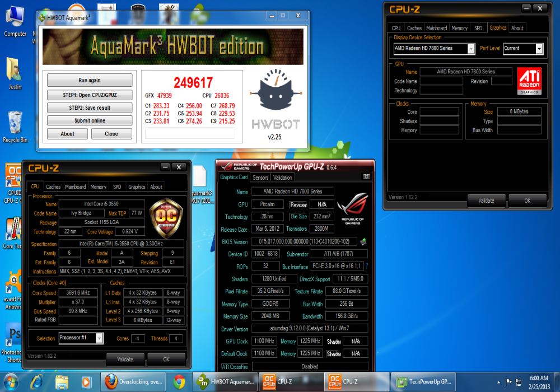Click the Core Speed value 3691.6 MHz
This screenshot has height=392, width=560.
tap(78, 292)
